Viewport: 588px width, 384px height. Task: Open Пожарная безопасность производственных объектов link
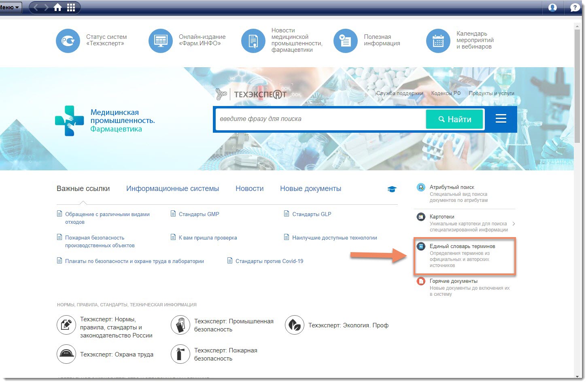pyautogui.click(x=100, y=242)
